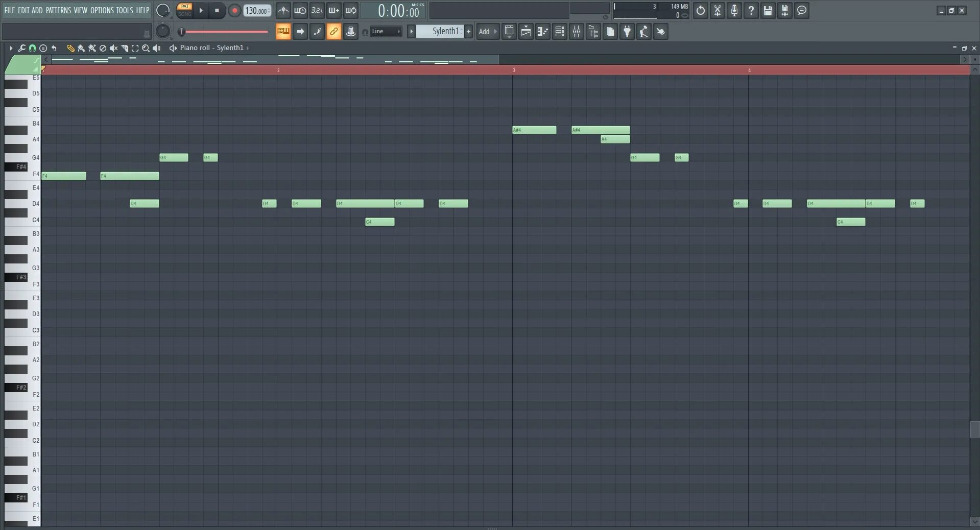The image size is (980, 530).
Task: Arm the record button
Action: [x=234, y=10]
